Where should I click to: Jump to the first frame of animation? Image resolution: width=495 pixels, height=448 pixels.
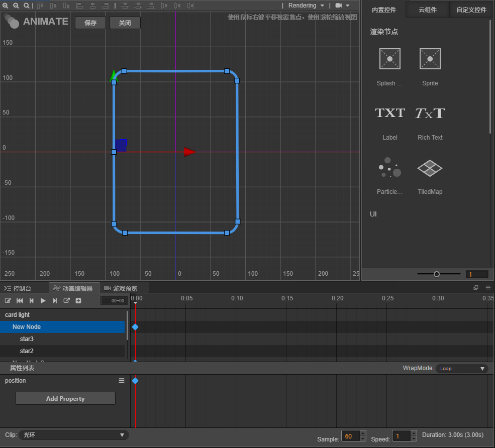pyautogui.click(x=20, y=300)
